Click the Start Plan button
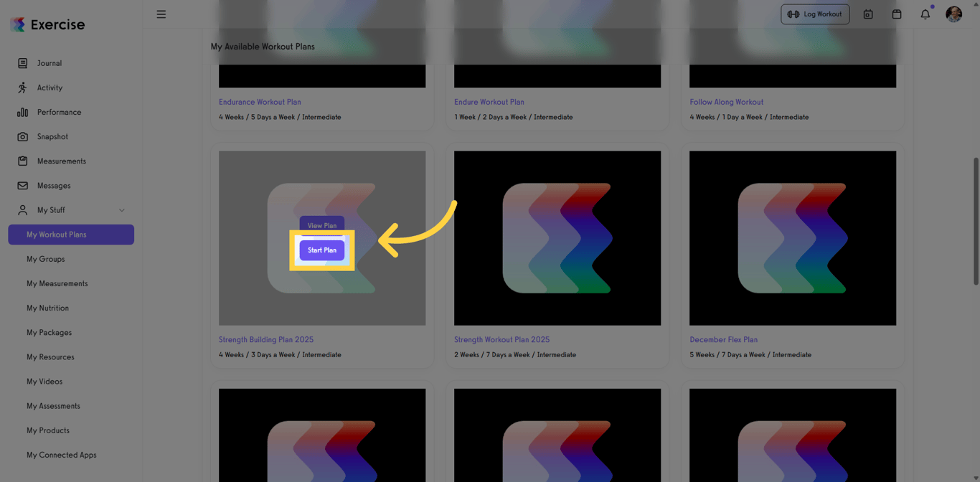This screenshot has height=482, width=980. click(322, 250)
